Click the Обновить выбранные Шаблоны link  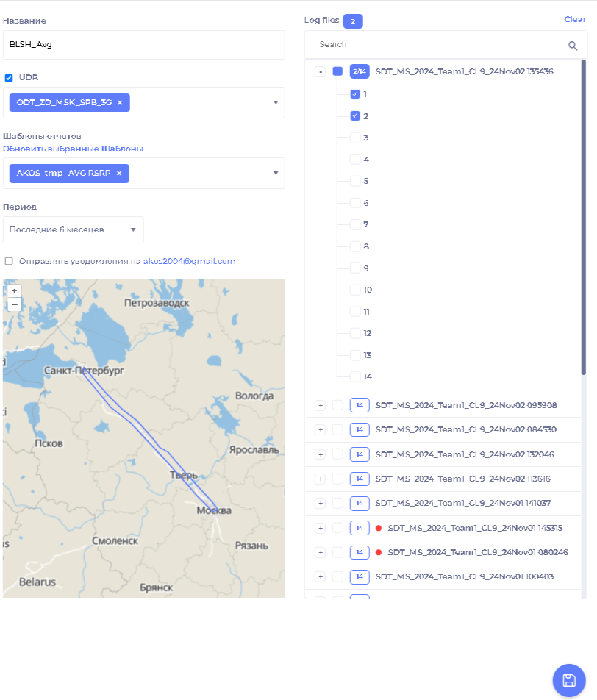point(73,149)
